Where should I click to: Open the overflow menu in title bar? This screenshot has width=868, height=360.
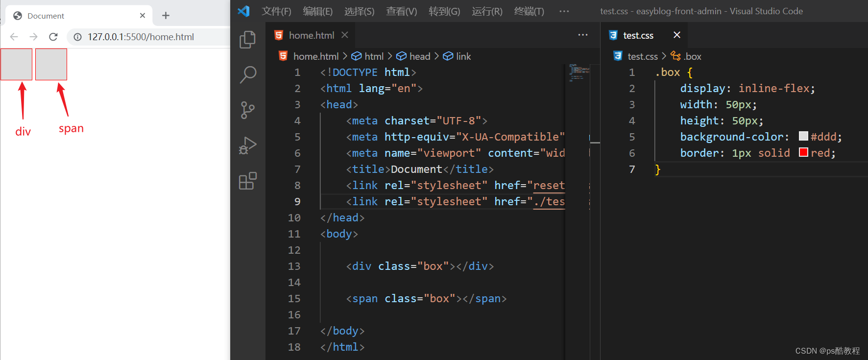coord(564,11)
